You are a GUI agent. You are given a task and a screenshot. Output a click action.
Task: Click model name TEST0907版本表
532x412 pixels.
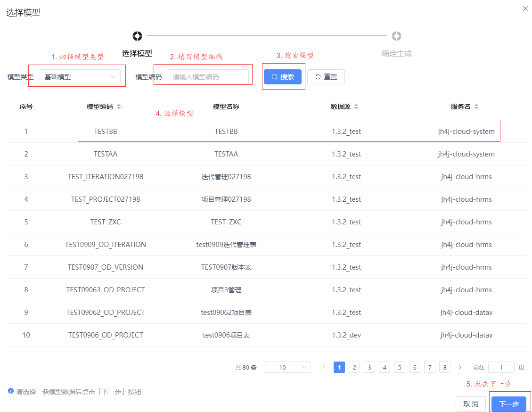coord(226,267)
